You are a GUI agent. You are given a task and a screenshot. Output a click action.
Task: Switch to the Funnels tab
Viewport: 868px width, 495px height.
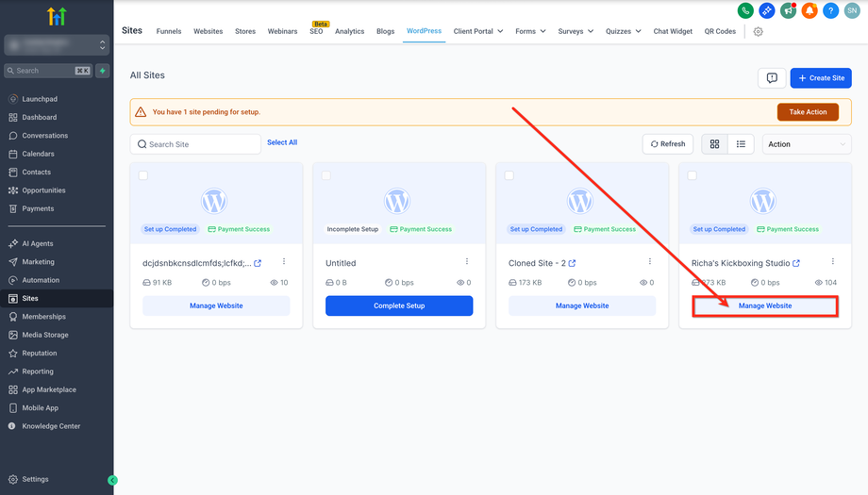click(x=169, y=31)
